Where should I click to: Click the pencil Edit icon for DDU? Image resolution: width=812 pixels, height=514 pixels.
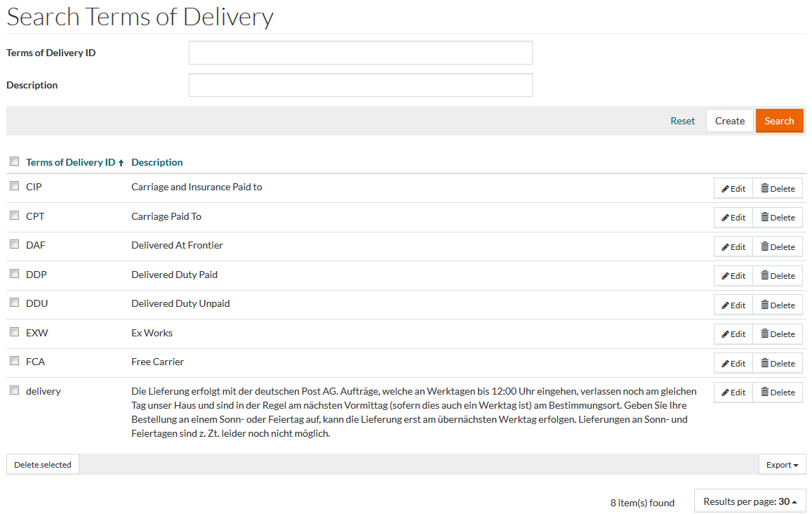click(x=726, y=305)
